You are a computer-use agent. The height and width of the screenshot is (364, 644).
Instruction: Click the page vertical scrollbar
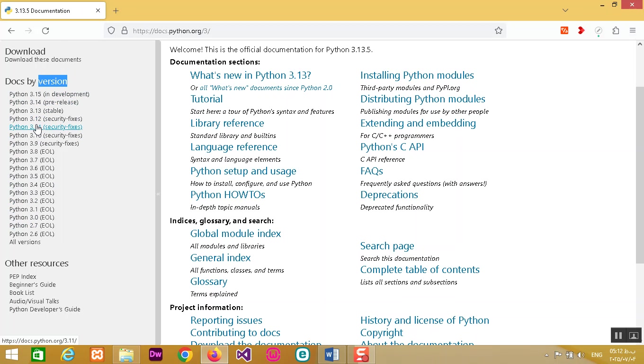click(x=640, y=175)
